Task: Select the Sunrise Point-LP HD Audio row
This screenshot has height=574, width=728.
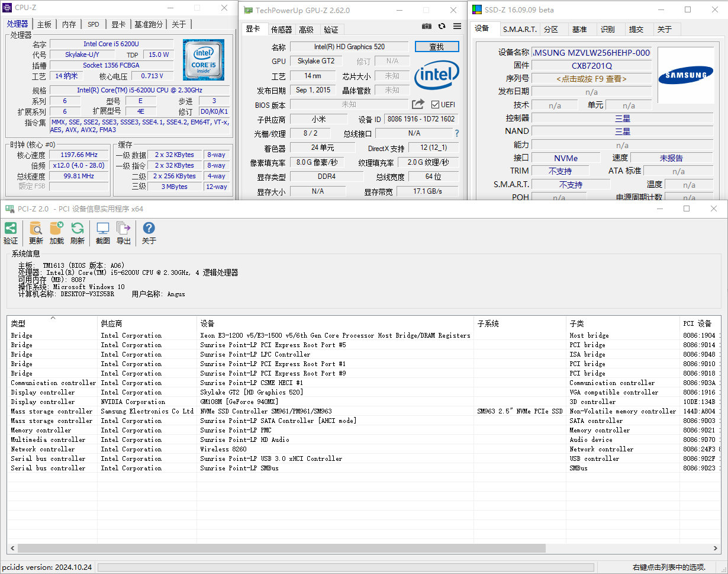Action: [363, 440]
